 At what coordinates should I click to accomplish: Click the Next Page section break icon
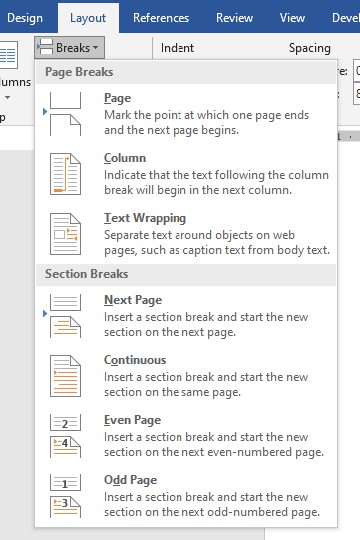tap(65, 316)
